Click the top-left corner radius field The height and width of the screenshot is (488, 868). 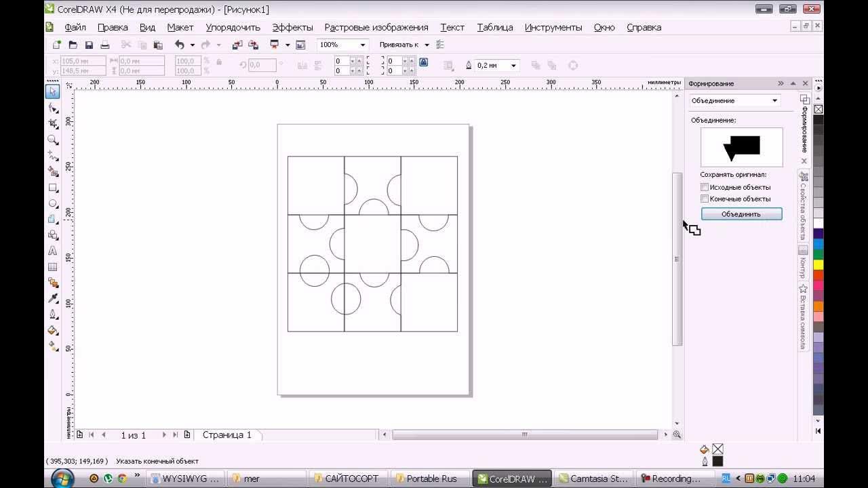tap(342, 61)
